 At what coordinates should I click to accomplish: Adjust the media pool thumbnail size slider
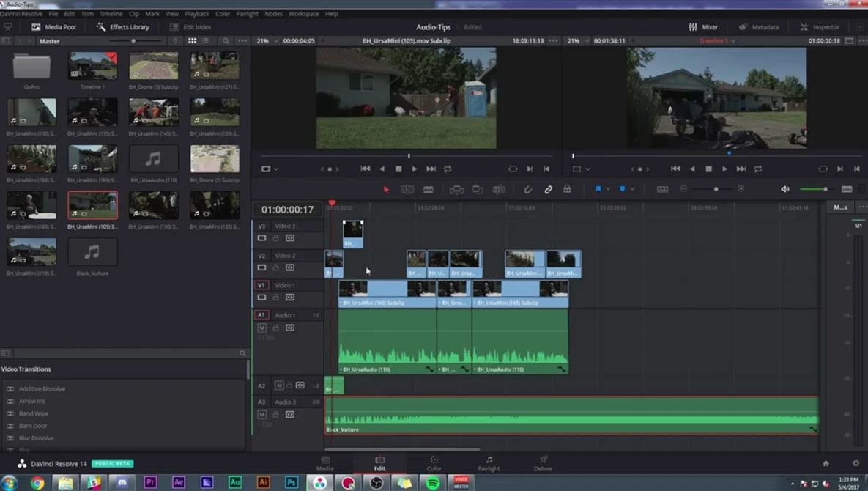click(x=133, y=40)
